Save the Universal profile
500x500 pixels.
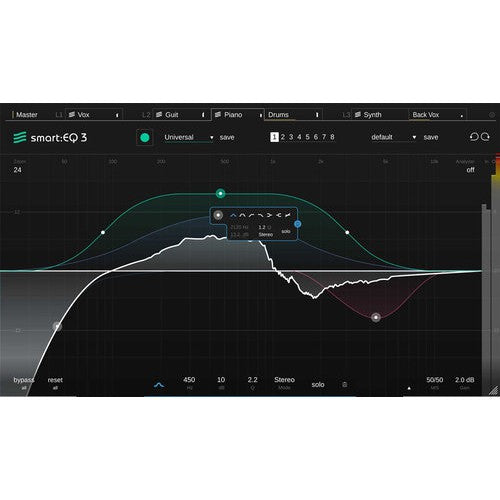227,137
